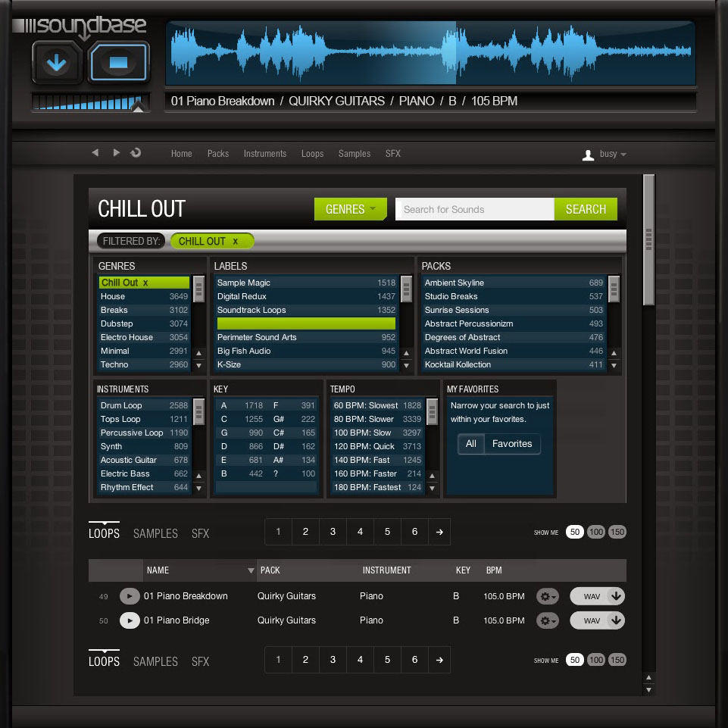Adjust the blue volume level slider

tap(91, 102)
